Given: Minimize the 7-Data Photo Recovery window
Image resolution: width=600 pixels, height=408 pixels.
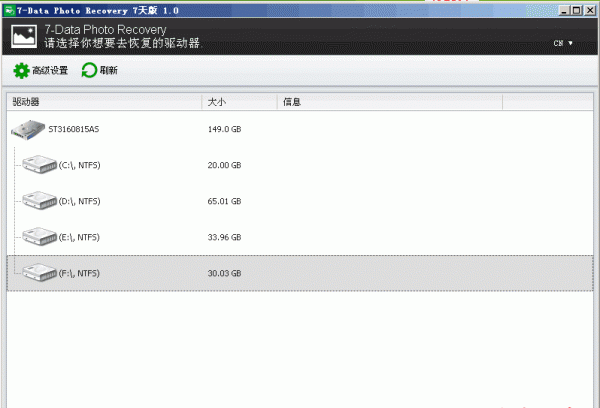Looking at the screenshot, I should (x=564, y=11).
